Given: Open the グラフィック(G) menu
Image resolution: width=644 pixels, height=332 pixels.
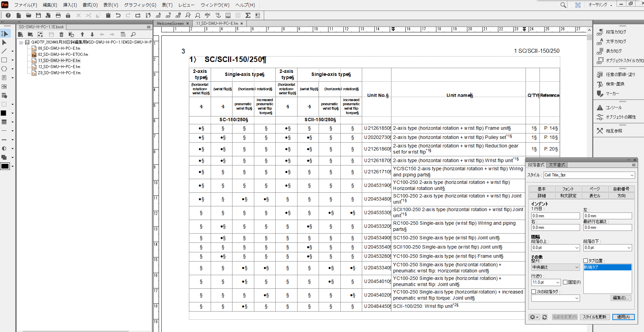Looking at the screenshot, I should click(140, 5).
